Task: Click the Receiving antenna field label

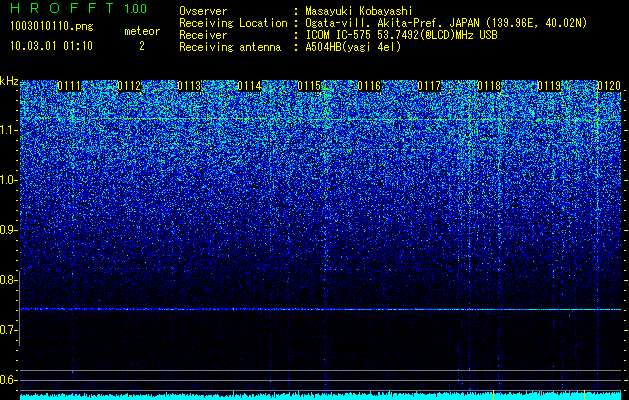Action: coord(230,47)
